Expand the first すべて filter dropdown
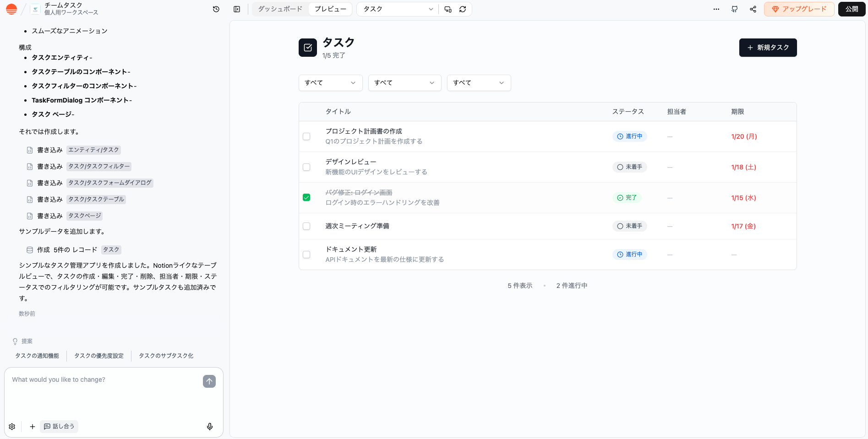The height and width of the screenshot is (439, 868). coord(330,83)
